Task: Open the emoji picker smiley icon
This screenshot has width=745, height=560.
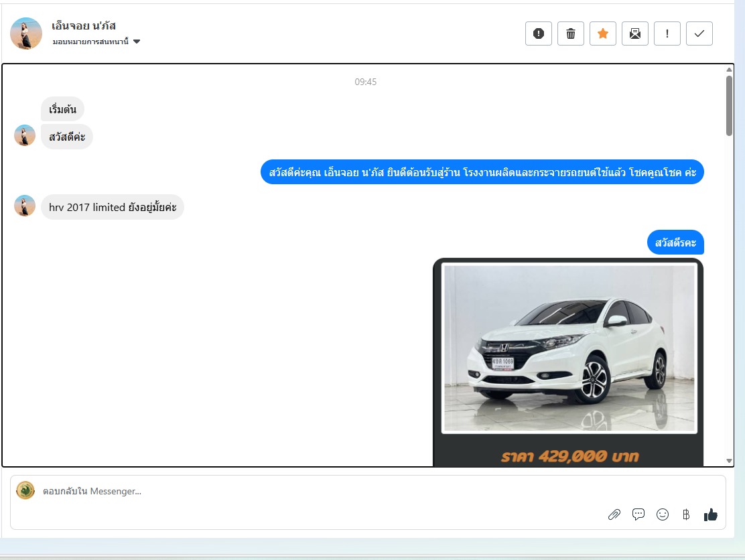Action: point(663,514)
